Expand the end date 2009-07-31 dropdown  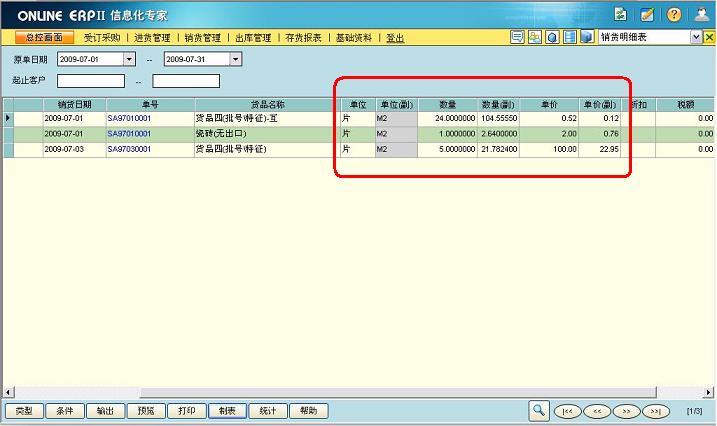pyautogui.click(x=235, y=59)
